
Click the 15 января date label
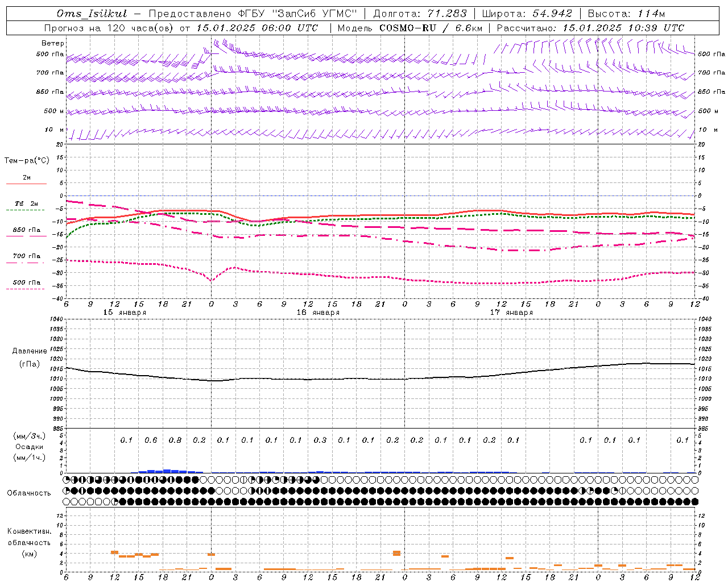(x=125, y=313)
